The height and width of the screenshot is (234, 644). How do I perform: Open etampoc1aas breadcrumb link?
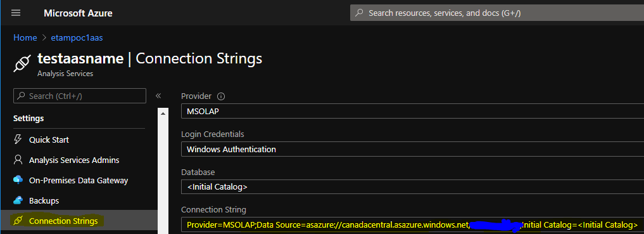tap(77, 37)
